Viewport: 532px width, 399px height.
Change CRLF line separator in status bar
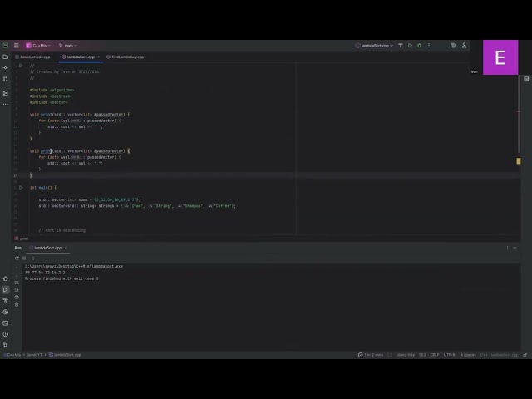[x=435, y=355]
